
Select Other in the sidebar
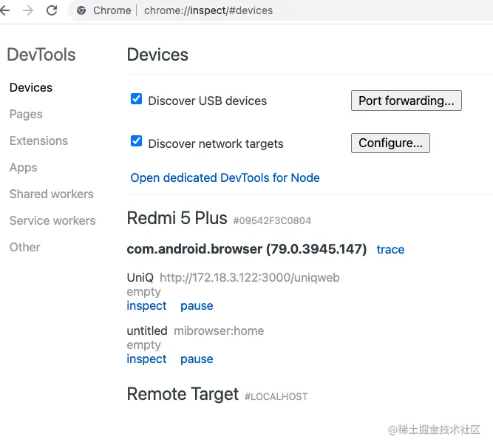[24, 247]
